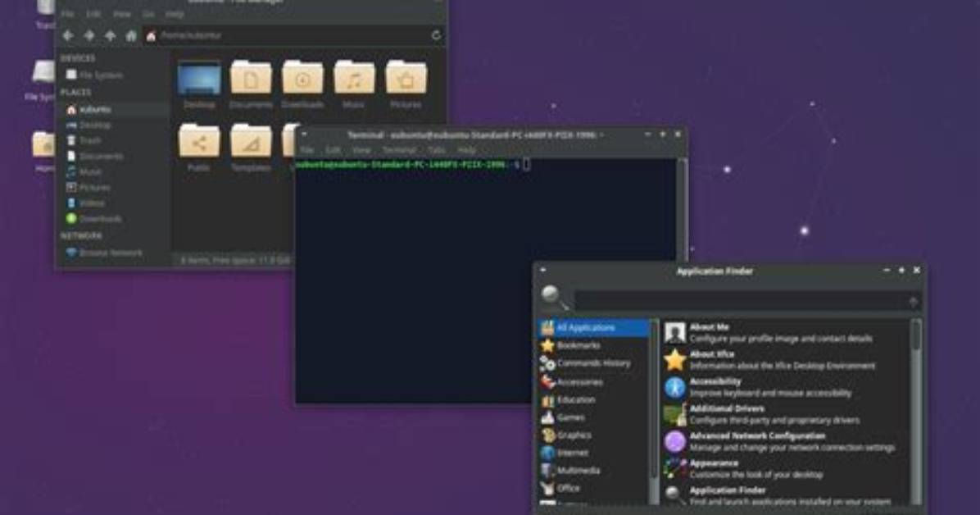Select Advanced Network Configuration entry
The height and width of the screenshot is (515, 980).
point(787,442)
